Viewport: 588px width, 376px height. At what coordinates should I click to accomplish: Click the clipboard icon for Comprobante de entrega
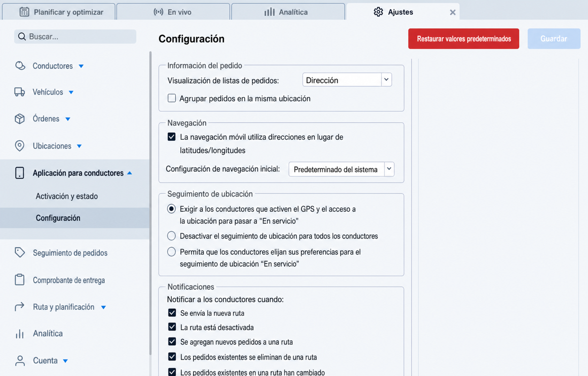point(20,280)
